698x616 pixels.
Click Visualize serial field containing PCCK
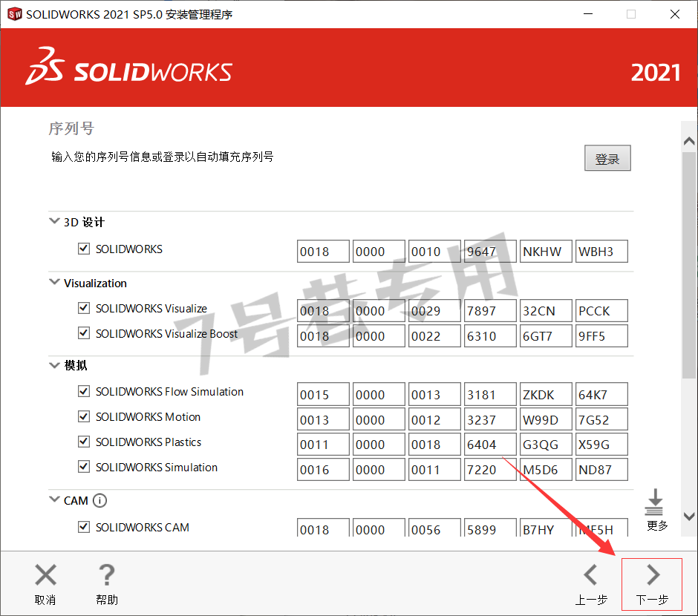click(601, 311)
